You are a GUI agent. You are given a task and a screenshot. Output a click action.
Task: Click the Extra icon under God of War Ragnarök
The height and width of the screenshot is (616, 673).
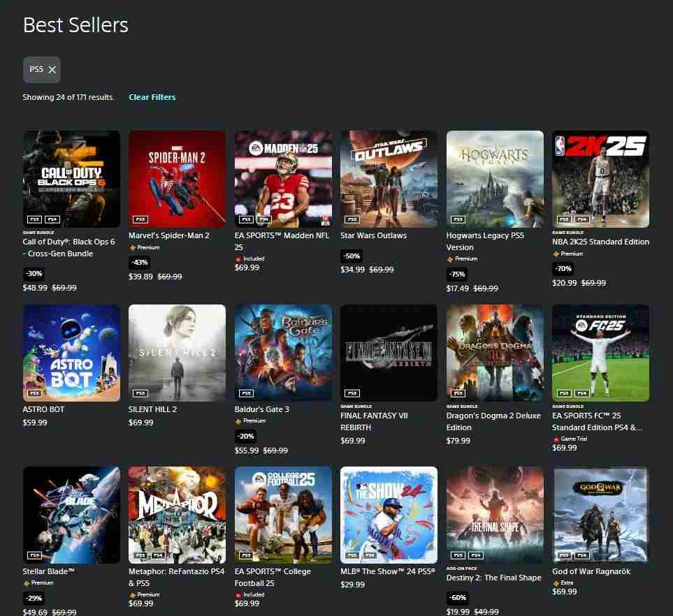point(556,583)
